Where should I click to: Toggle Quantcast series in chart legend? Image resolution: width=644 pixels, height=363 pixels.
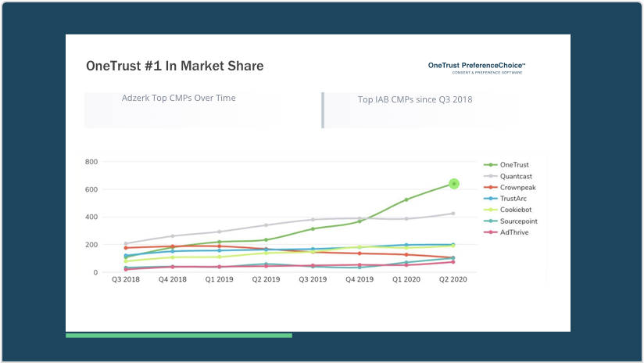point(508,176)
